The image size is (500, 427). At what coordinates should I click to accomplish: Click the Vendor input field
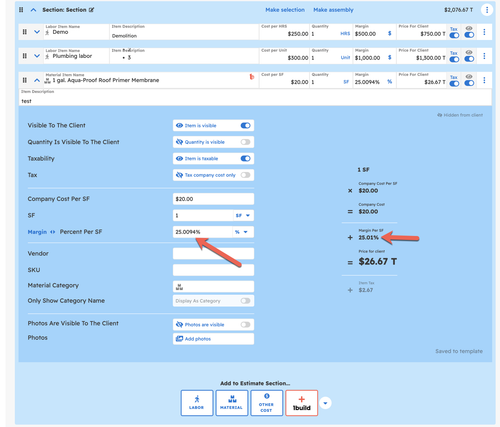coord(213,253)
